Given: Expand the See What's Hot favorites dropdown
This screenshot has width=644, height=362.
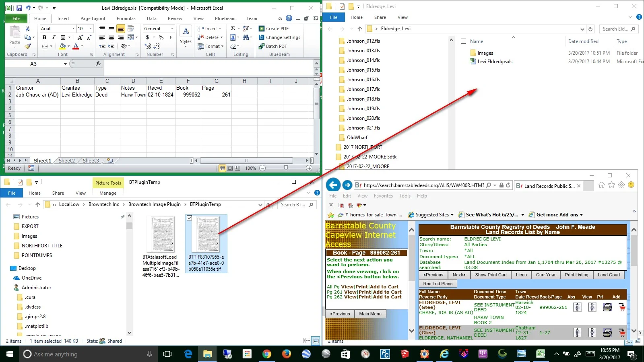Looking at the screenshot, I should pyautogui.click(x=523, y=214).
